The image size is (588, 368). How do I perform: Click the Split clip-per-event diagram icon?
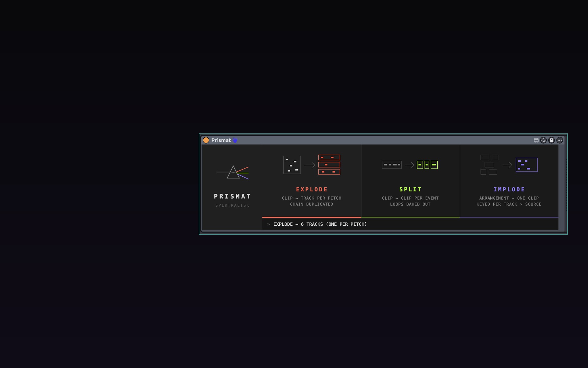[410, 165]
